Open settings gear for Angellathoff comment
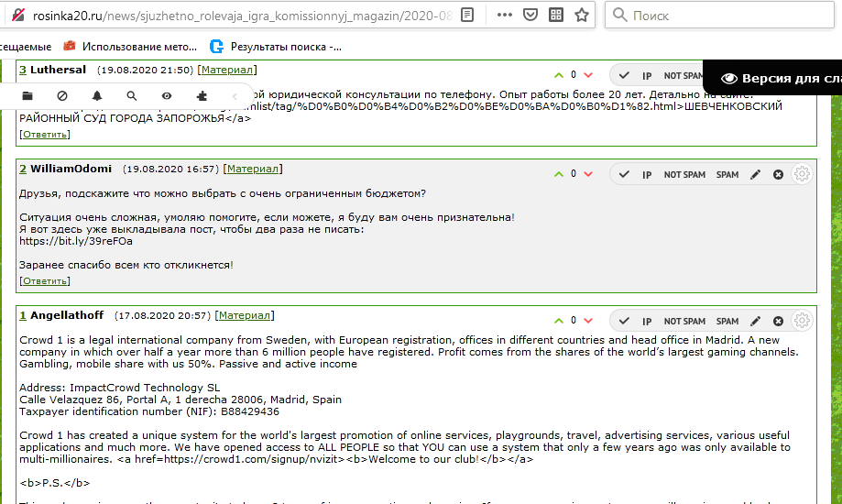The image size is (842, 504). pyautogui.click(x=802, y=321)
